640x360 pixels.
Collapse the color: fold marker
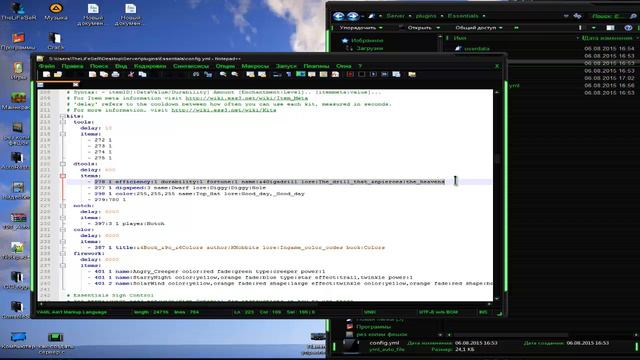(63, 229)
